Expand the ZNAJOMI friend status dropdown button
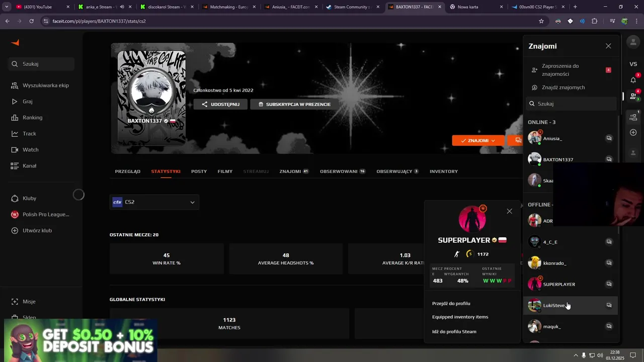Viewport: 644px width, 362px height. 478,141
